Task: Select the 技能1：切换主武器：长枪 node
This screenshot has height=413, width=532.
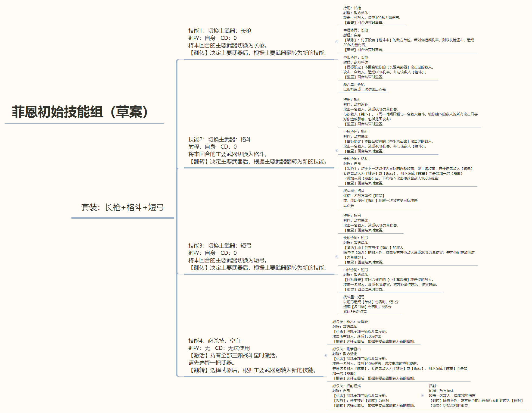Action: point(258,42)
